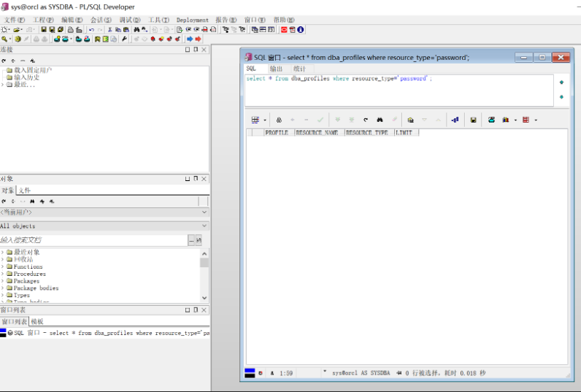Click the red Oracle icon in main toolbar
The height and width of the screenshot is (392, 581).
tap(284, 30)
